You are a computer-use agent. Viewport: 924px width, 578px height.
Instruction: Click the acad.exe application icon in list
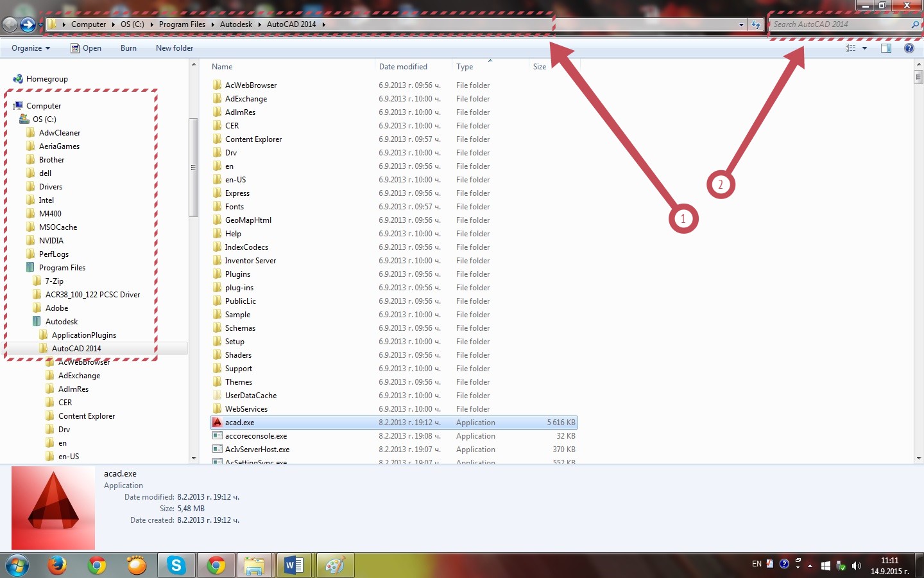[218, 423]
